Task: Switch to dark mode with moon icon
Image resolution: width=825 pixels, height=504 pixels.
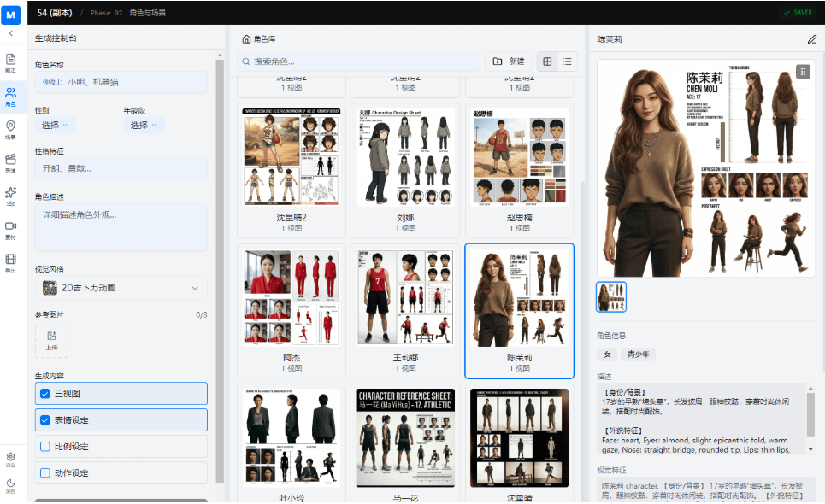Action: [10, 486]
